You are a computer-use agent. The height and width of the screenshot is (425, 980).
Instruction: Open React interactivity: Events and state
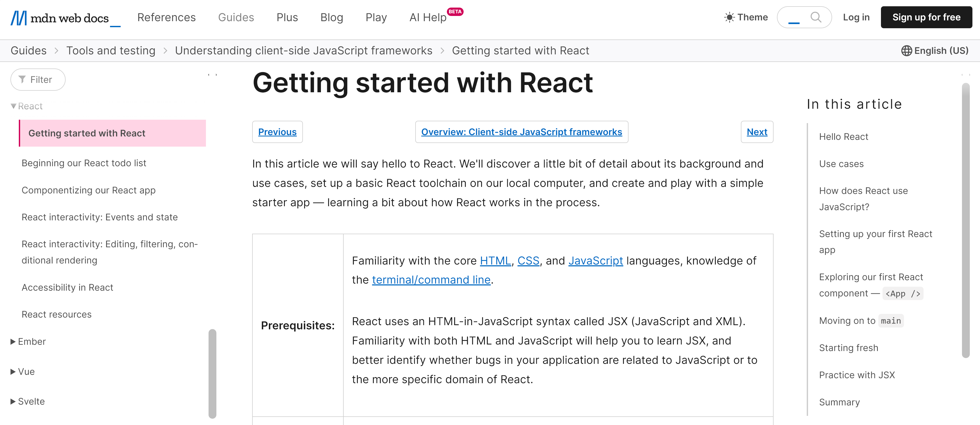point(100,217)
